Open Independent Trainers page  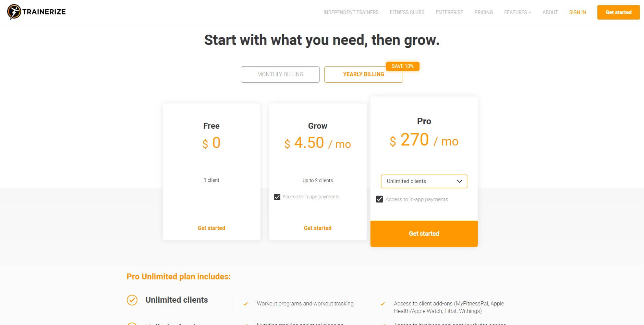tap(351, 12)
